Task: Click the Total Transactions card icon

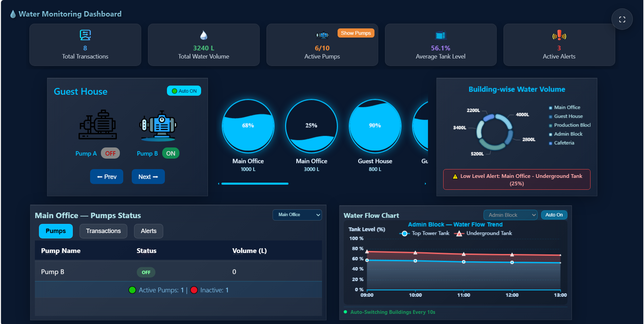Action: click(x=85, y=35)
